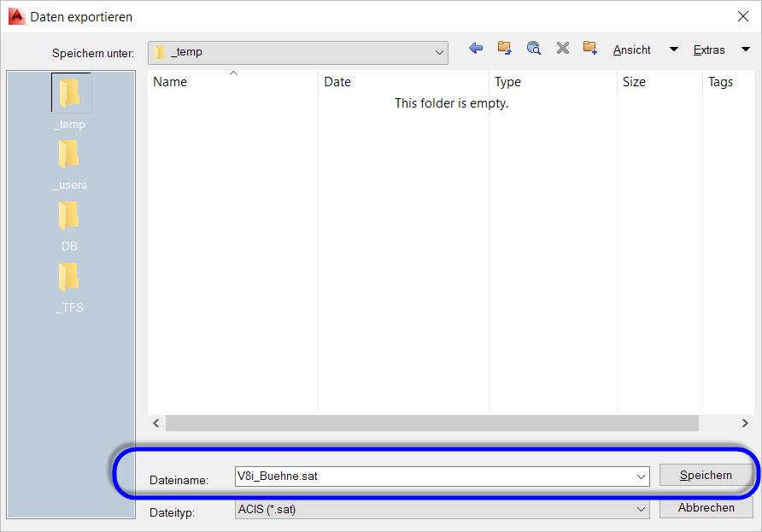
Task: Click the Abbrechen button
Action: pos(706,508)
